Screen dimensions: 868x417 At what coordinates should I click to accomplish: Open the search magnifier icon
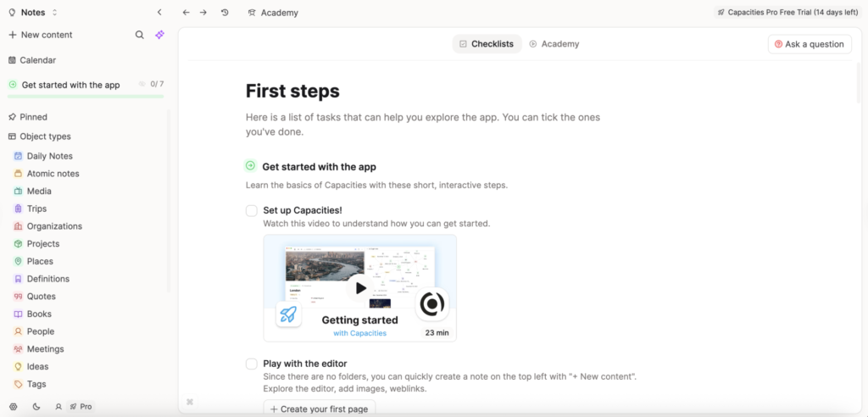140,35
